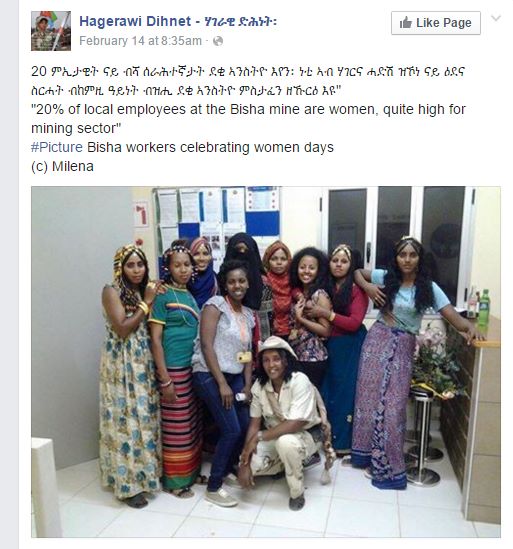Click the quote about 20% local employees

coord(248,119)
